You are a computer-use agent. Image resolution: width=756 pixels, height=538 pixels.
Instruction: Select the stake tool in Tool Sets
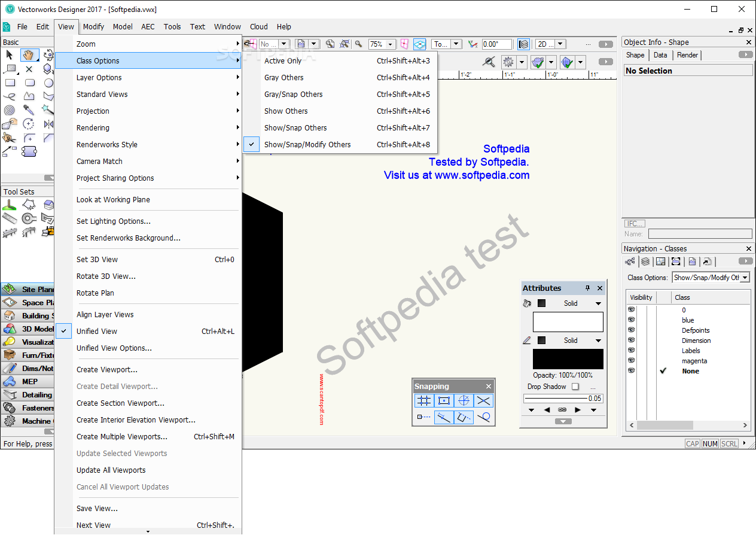pos(10,205)
